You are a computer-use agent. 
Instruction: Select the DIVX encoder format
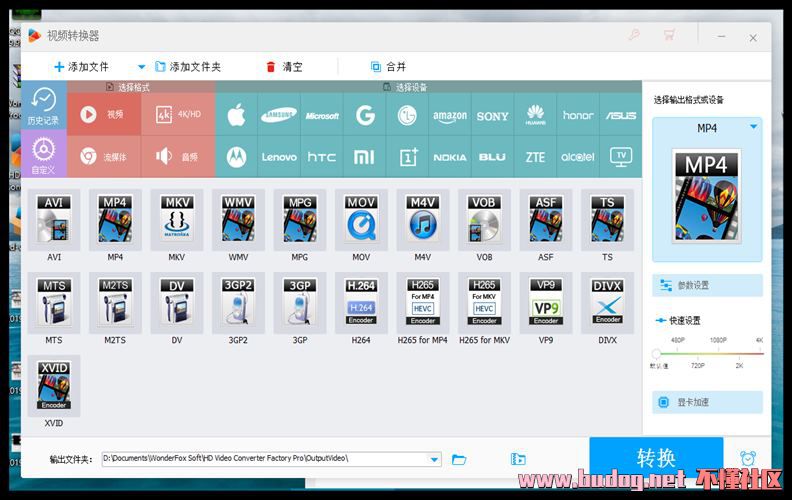coord(607,303)
